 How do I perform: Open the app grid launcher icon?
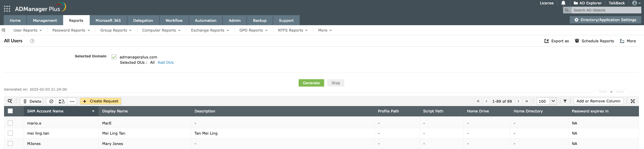(x=7, y=9)
